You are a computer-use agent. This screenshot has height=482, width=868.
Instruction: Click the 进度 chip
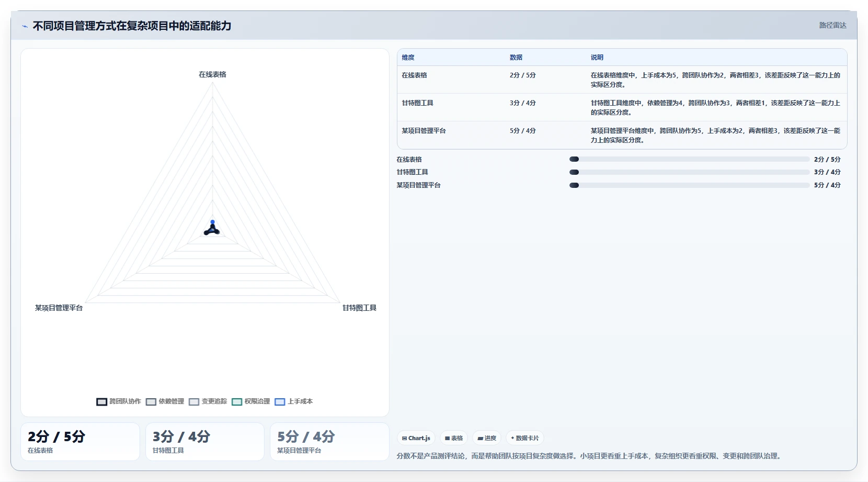coord(487,438)
